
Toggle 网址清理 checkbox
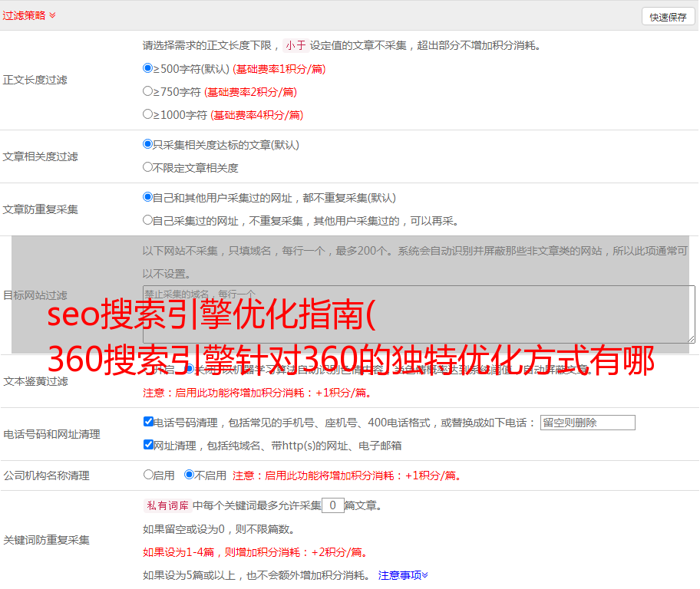[148, 445]
